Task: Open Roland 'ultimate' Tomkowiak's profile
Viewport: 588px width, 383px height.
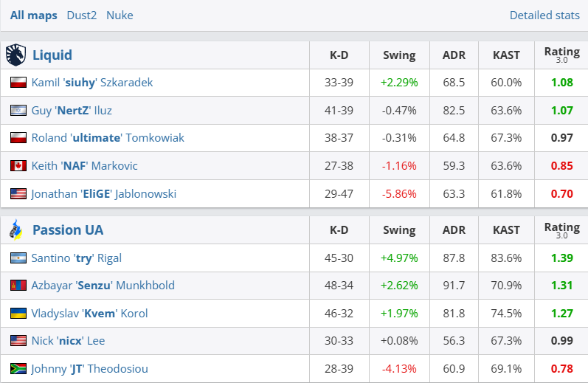Action: coord(108,138)
